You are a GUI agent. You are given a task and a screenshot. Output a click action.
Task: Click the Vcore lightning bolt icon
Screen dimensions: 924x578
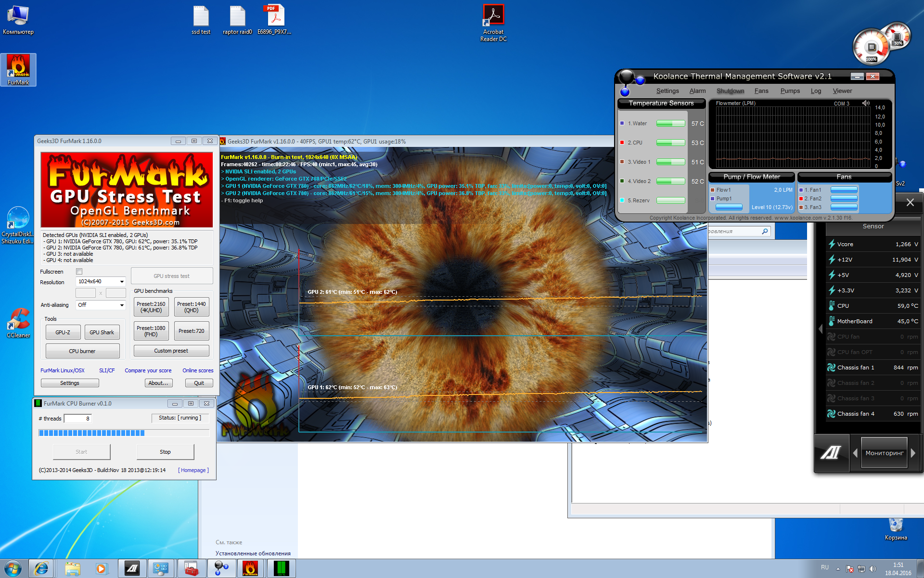click(x=831, y=244)
